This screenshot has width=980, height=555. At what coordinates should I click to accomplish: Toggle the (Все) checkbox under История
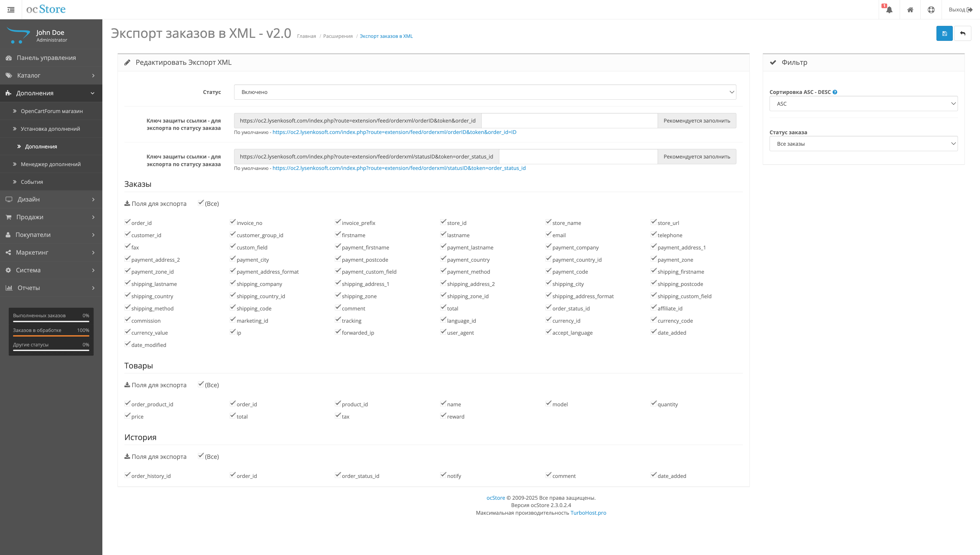tap(201, 456)
